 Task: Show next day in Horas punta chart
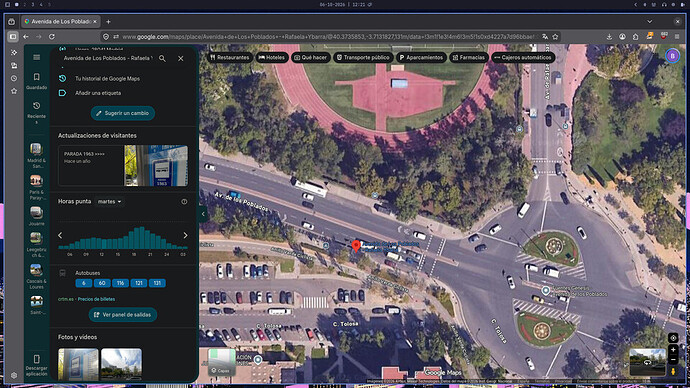pos(185,235)
